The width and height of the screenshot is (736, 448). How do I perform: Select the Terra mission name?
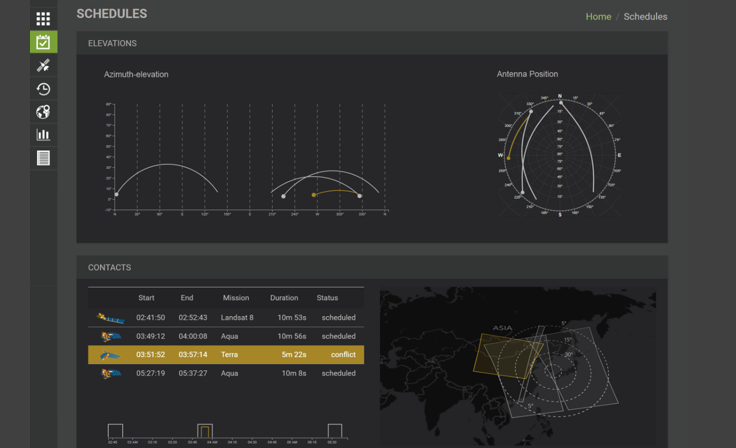[x=229, y=355]
